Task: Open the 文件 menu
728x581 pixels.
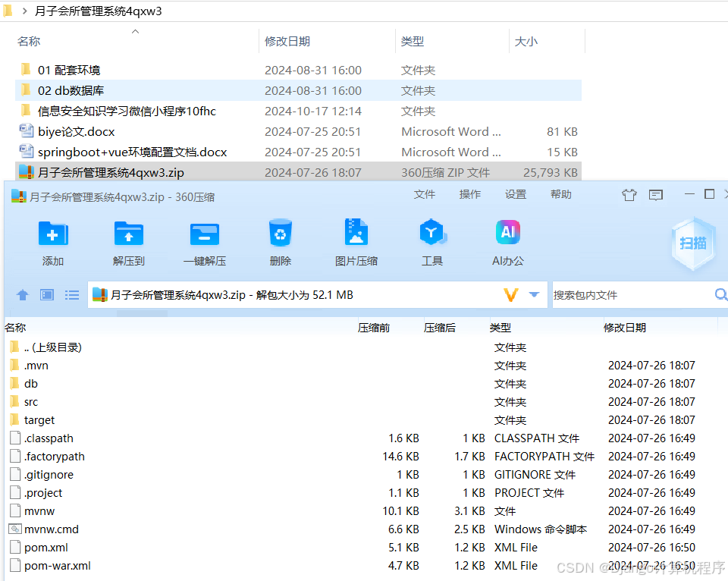Action: (x=425, y=193)
